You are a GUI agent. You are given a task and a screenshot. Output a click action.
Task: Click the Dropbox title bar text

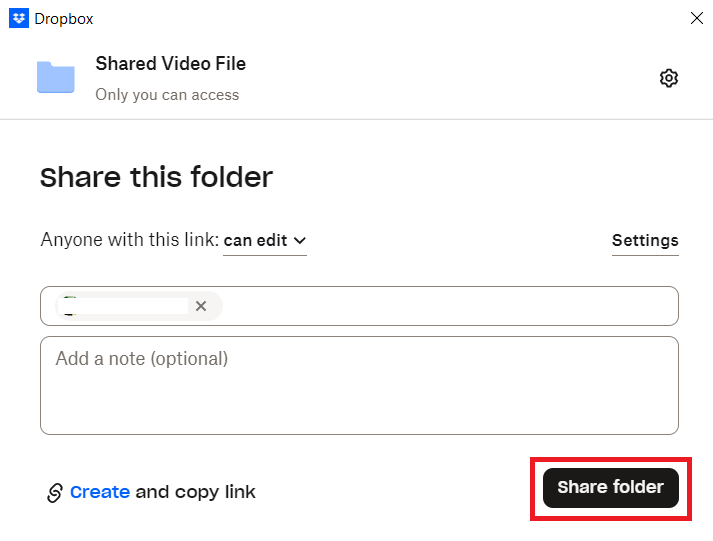pos(64,18)
